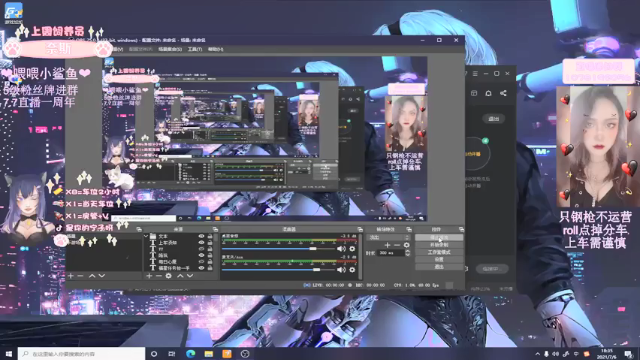This screenshot has width=640, height=360.
Task: Open Task View on the taskbar
Action: pyautogui.click(x=172, y=354)
